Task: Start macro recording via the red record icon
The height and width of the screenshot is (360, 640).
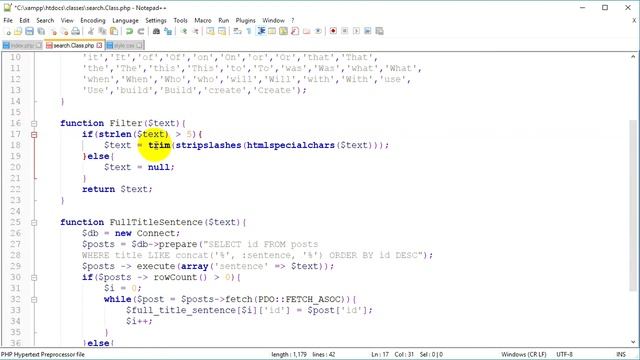Action: tap(333, 31)
